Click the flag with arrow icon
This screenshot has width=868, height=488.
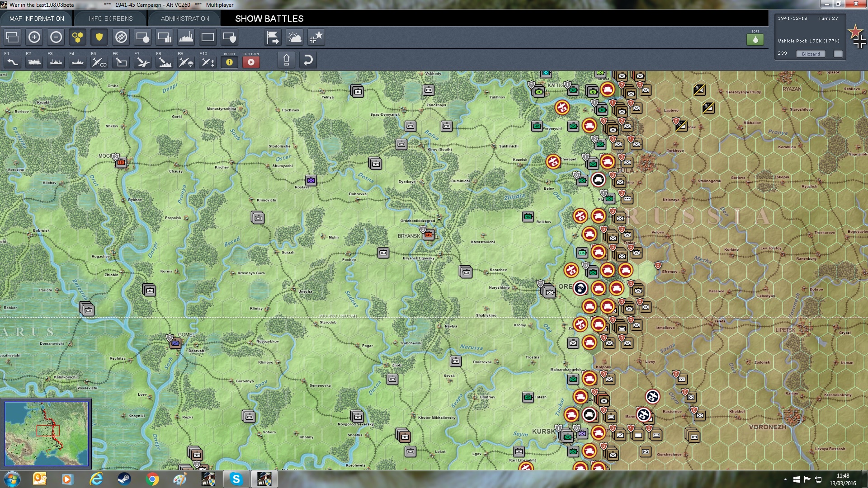[x=273, y=37]
